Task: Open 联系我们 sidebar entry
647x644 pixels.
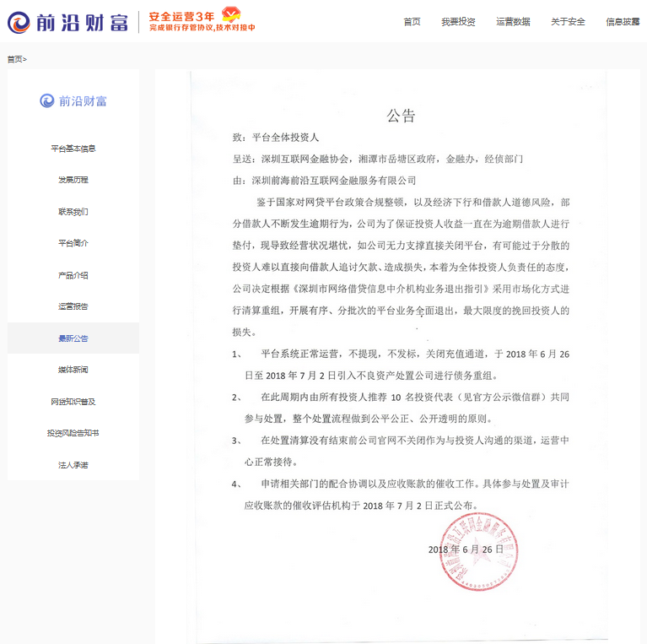Action: click(73, 212)
